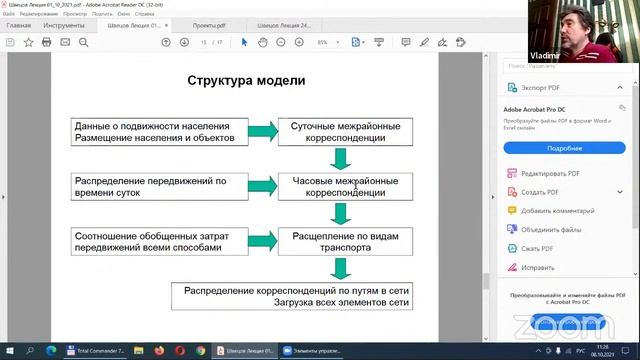Open Microsoft Edge from taskbar
The image size is (640, 360).
(x=51, y=351)
